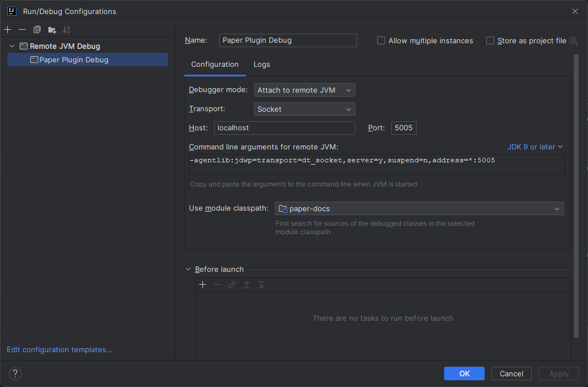Click the Remove Configuration minus icon

(x=22, y=30)
